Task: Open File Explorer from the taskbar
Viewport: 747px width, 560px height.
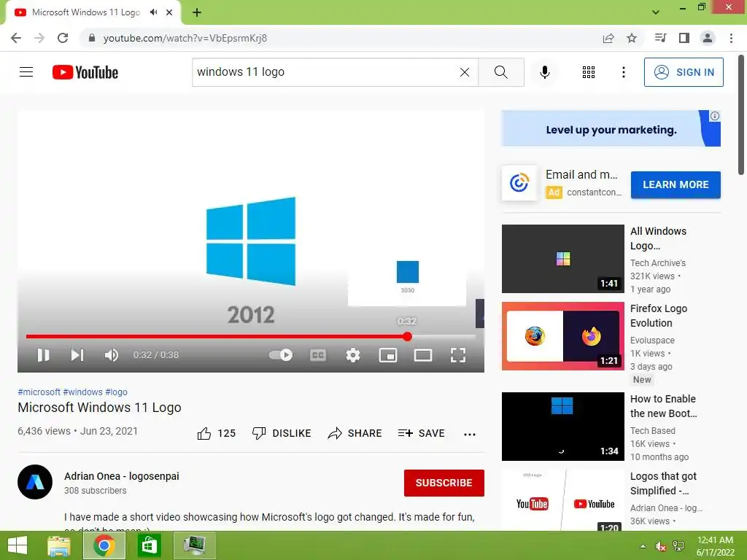Action: pos(59,545)
